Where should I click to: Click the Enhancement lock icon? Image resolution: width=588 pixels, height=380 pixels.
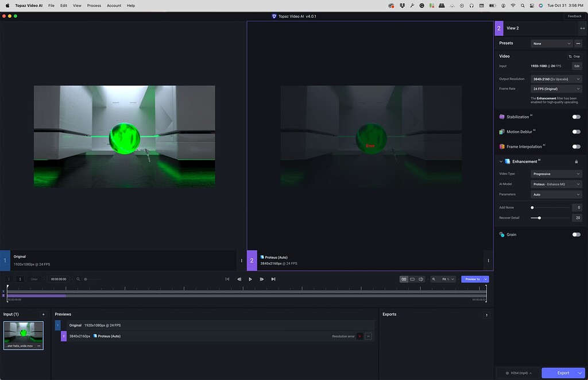[x=577, y=162]
